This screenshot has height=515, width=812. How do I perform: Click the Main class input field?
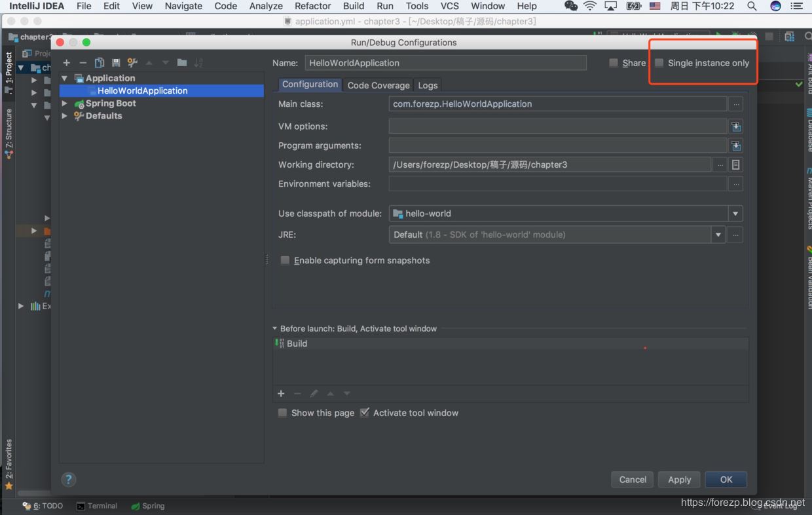[x=557, y=104]
